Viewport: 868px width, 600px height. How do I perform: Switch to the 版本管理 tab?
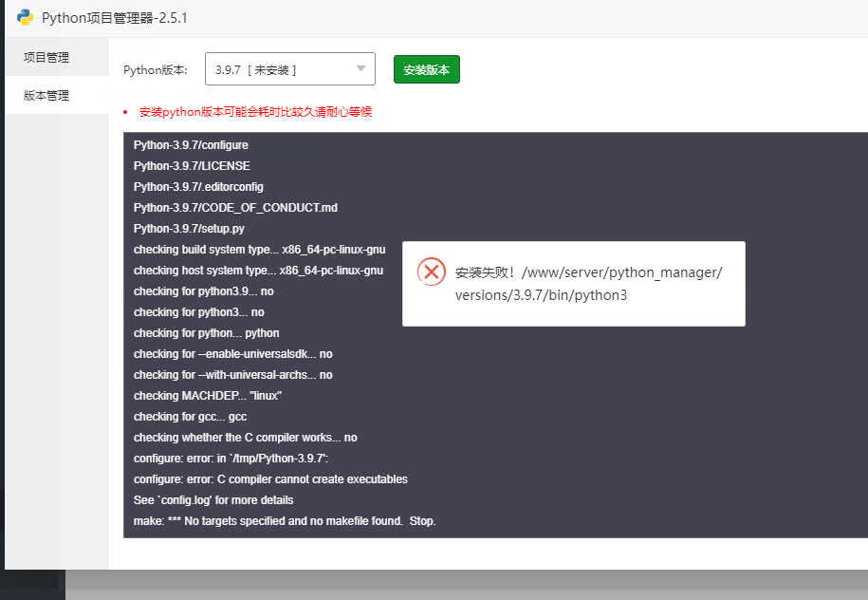point(57,95)
